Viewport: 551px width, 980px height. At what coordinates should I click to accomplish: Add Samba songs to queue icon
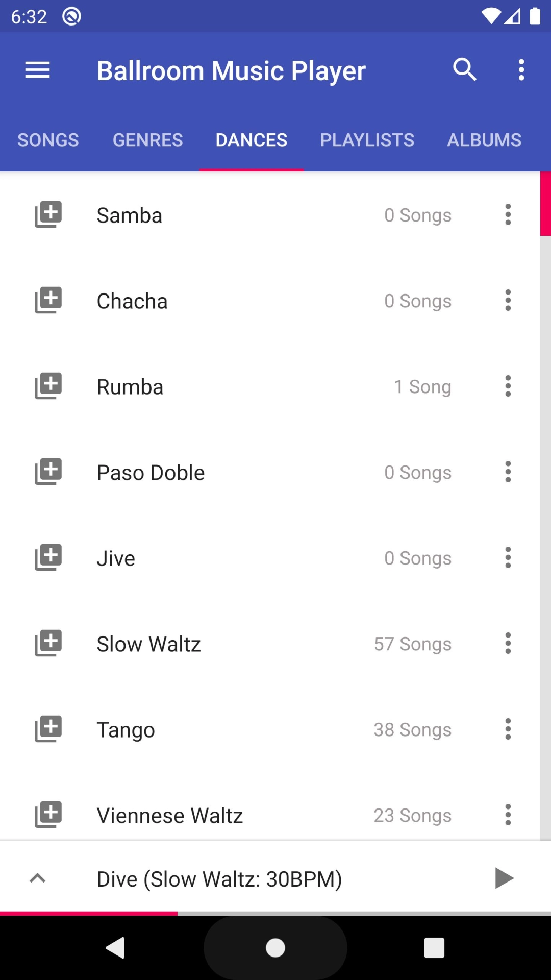coord(48,215)
